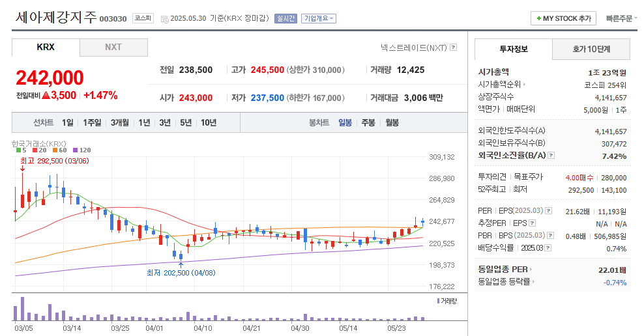Open PBR BPS(2025.03) help icon
This screenshot has width=644, height=336.
tap(550, 236)
